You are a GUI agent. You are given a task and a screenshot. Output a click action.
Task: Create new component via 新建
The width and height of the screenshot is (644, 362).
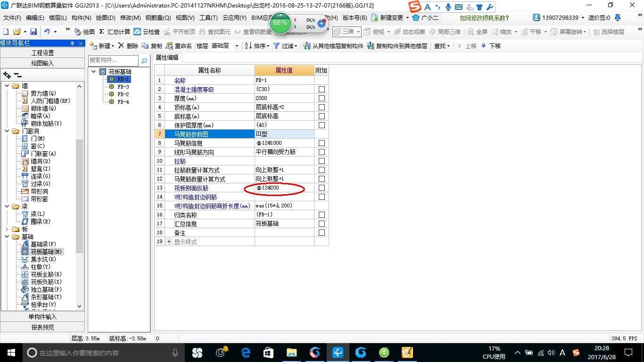pos(102,46)
